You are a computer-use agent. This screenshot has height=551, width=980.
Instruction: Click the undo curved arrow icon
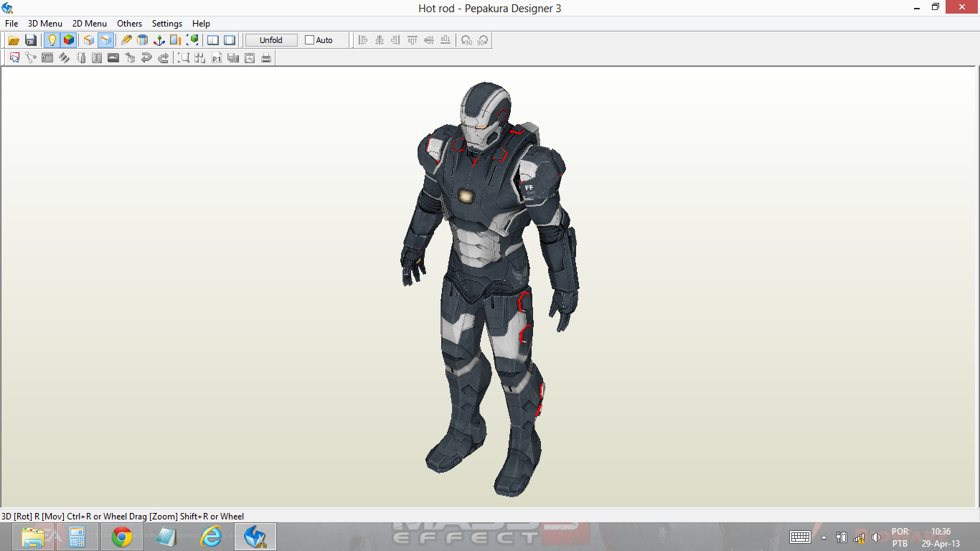(x=146, y=57)
